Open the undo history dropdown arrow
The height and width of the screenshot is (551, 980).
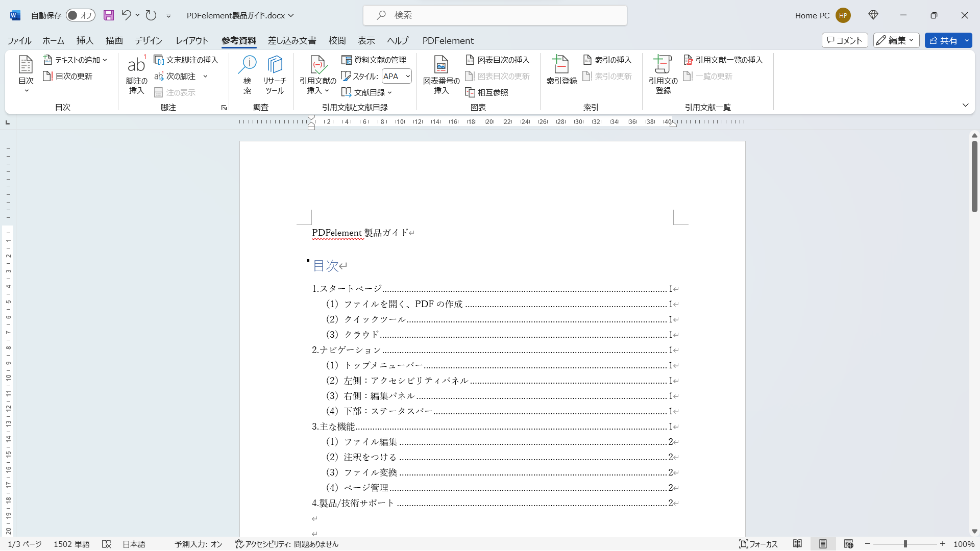tap(137, 15)
